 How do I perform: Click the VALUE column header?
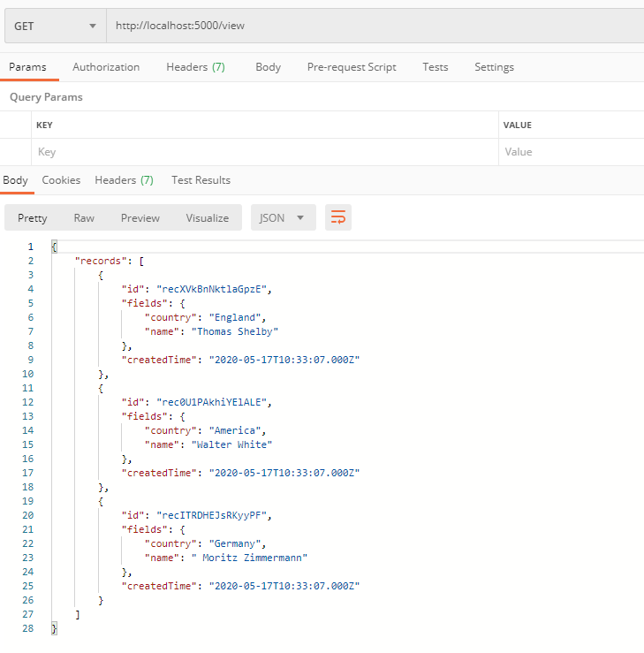click(518, 125)
